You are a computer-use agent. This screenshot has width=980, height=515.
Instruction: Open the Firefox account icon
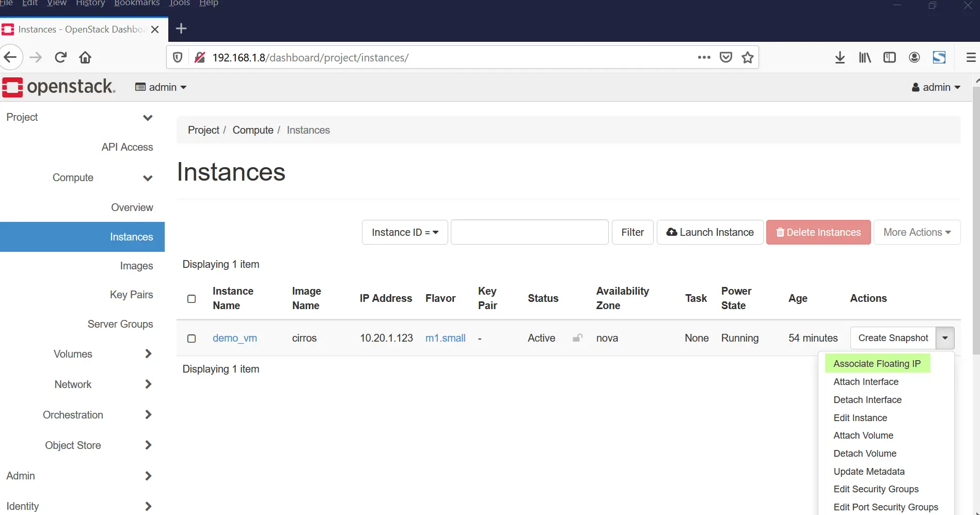(914, 57)
